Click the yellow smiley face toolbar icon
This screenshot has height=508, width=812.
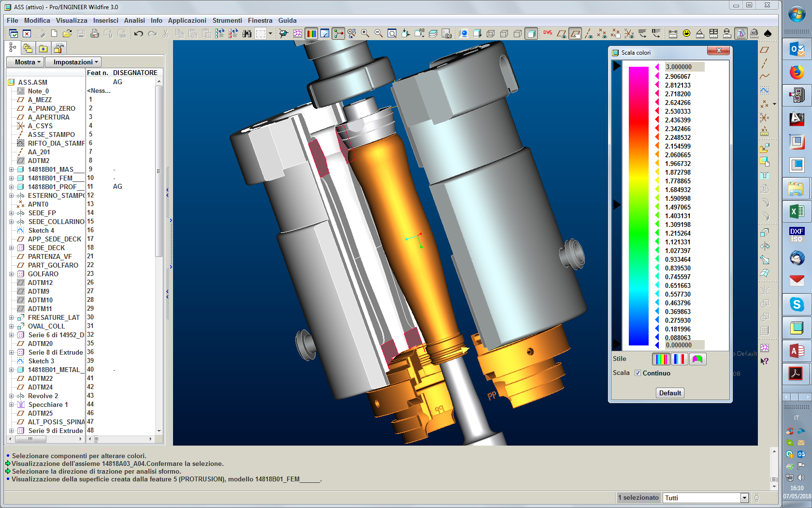[x=686, y=33]
